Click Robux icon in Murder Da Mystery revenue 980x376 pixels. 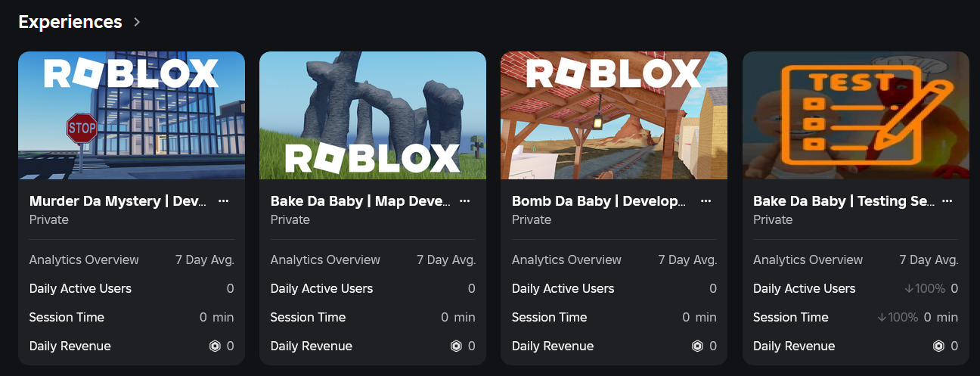215,346
